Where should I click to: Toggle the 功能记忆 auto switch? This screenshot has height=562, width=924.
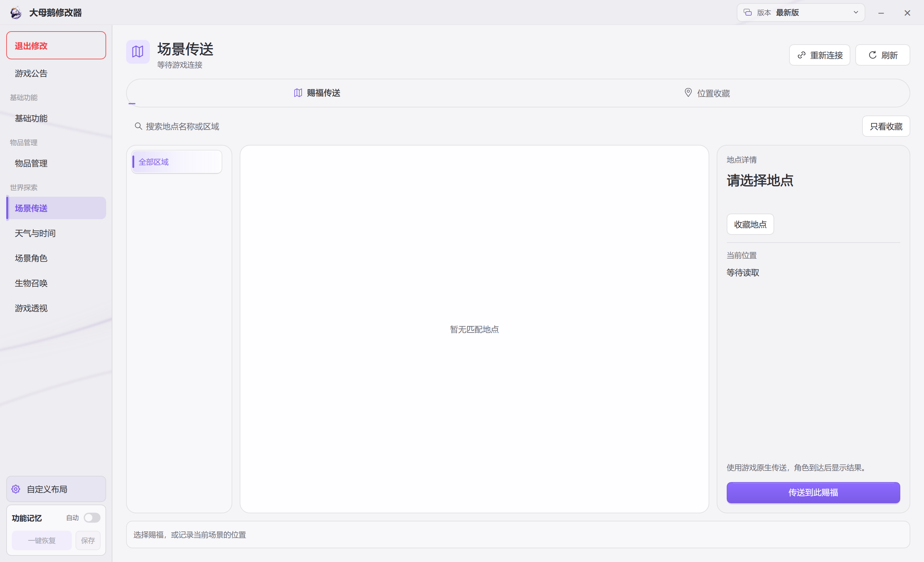(92, 518)
